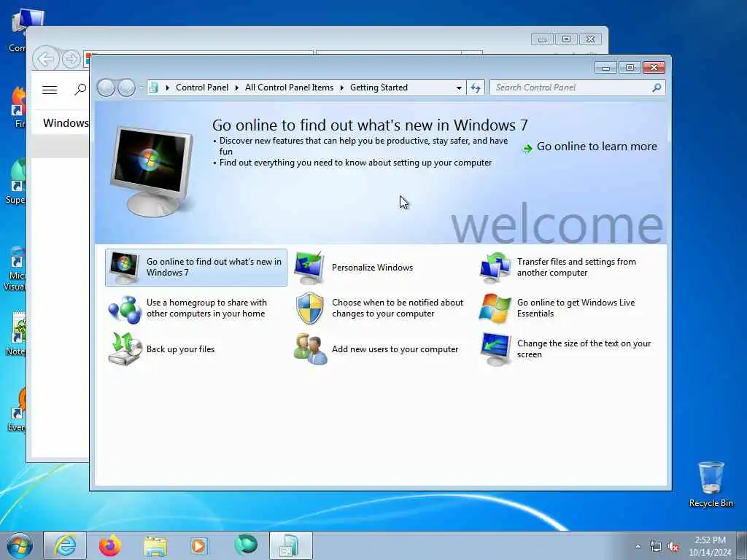Click the search icon in the background window

click(x=80, y=89)
